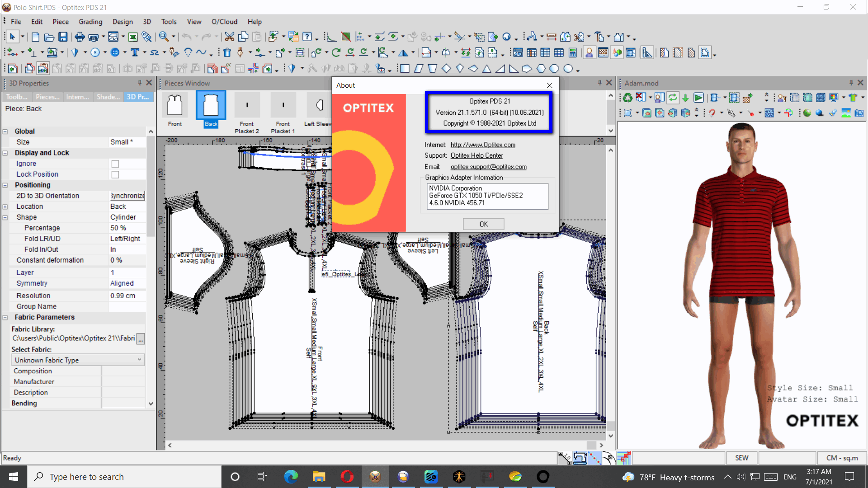Open the http://www.Optitex.com link

click(x=483, y=145)
